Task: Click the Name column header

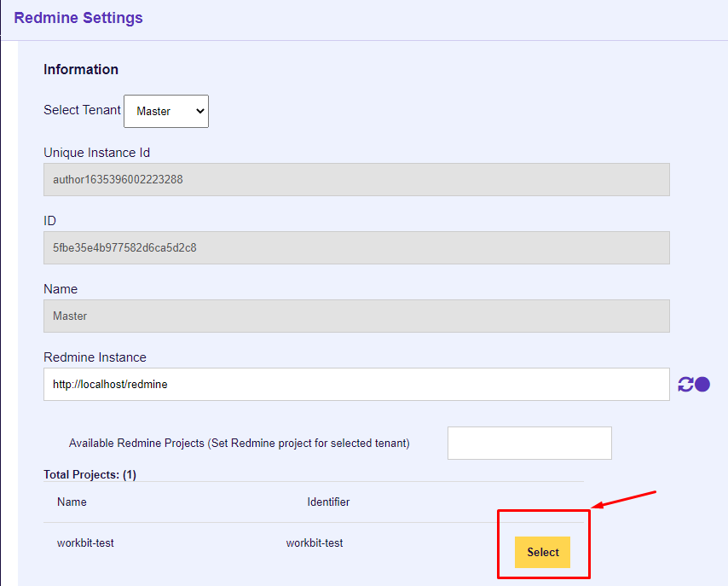Action: (72, 502)
